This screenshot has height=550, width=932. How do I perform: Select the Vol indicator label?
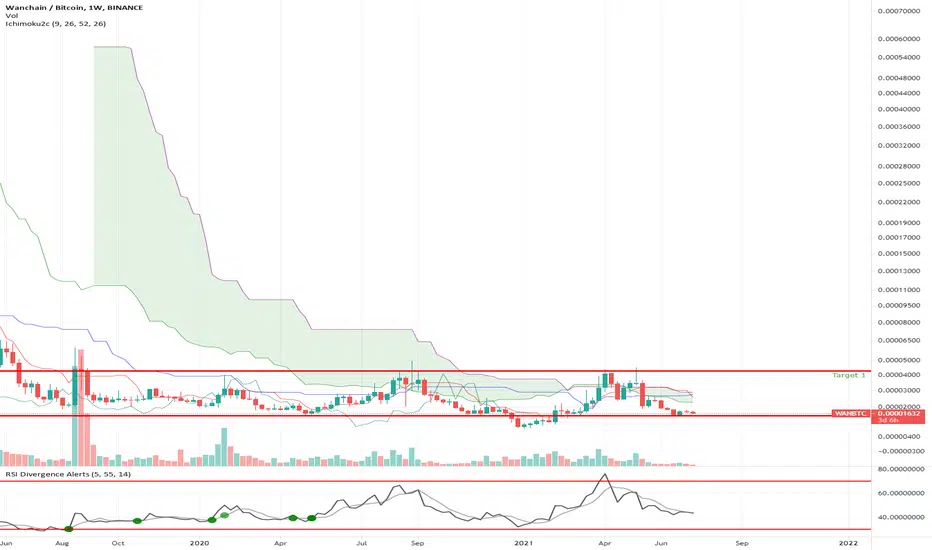[x=11, y=15]
